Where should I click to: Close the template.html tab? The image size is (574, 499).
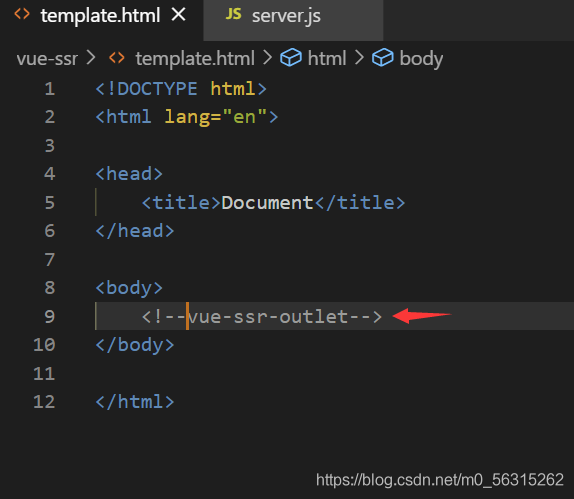[x=179, y=15]
